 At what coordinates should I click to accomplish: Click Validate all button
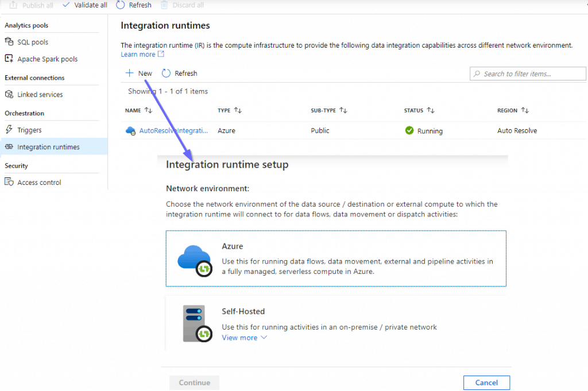coord(85,5)
